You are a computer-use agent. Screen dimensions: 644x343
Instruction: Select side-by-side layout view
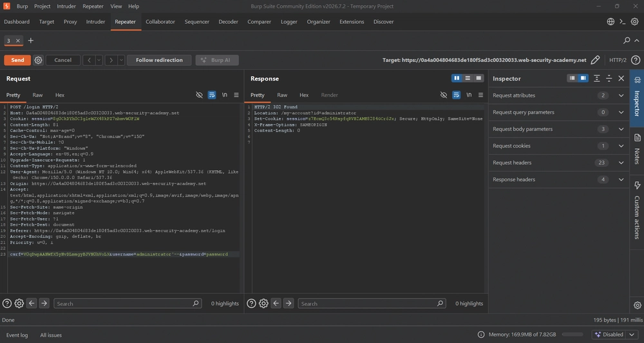(x=457, y=78)
